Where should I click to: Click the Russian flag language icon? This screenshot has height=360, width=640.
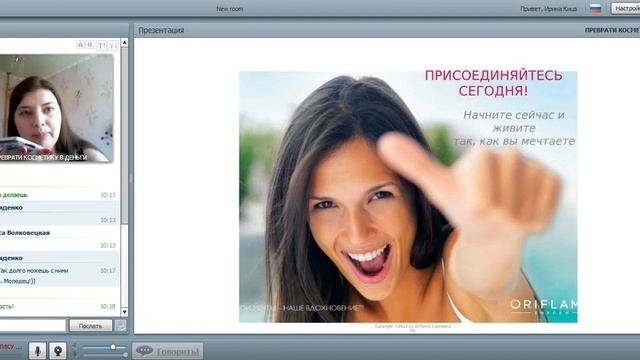pyautogui.click(x=595, y=9)
